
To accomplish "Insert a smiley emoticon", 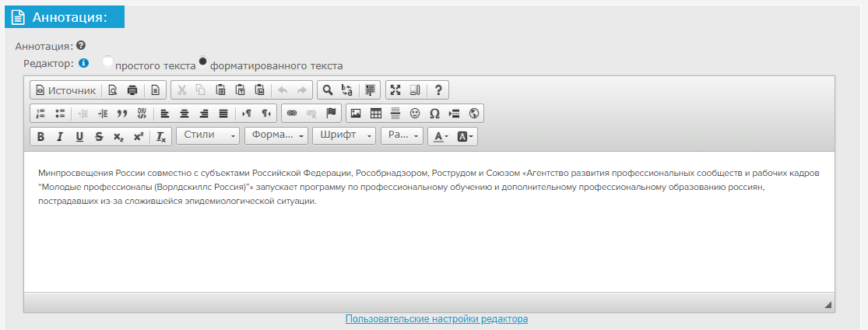I will [415, 114].
